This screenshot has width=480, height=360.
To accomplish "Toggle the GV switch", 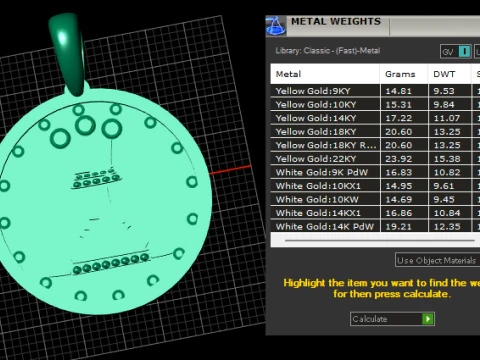I will click(x=456, y=52).
